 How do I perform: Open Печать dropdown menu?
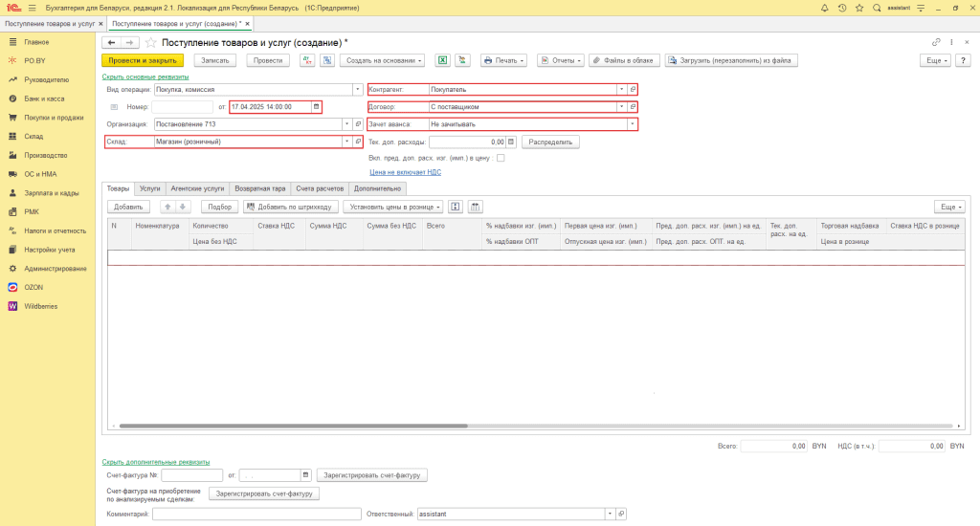pos(503,60)
